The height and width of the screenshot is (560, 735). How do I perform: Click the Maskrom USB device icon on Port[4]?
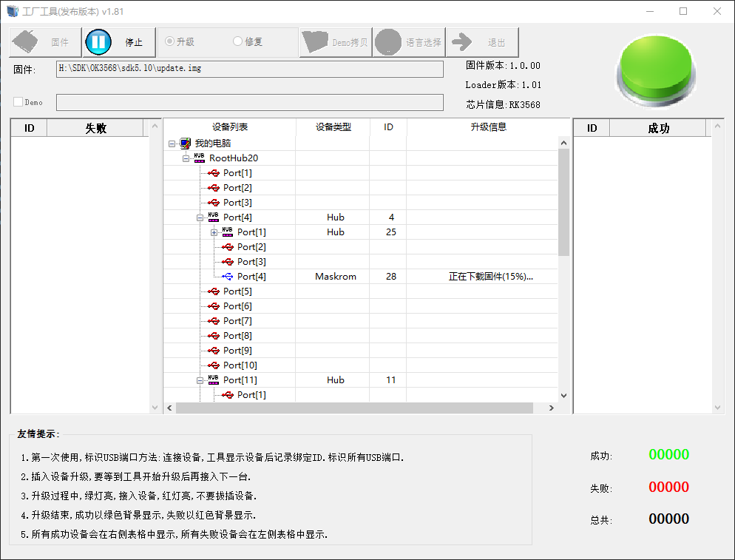pos(228,276)
